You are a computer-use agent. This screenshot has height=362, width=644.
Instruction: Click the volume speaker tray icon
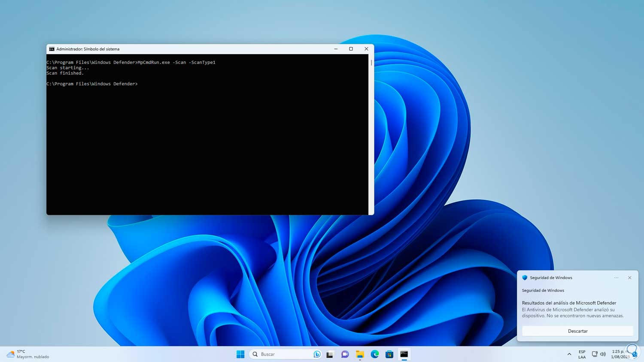pyautogui.click(x=603, y=354)
